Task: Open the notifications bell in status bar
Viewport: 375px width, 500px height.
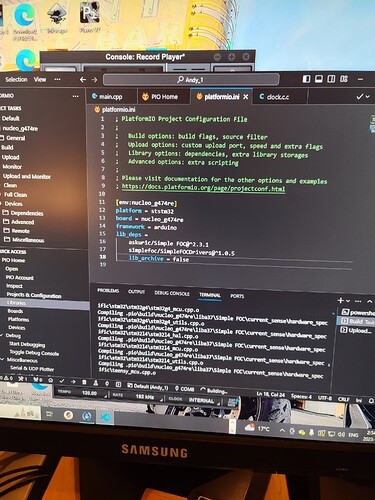Action: coord(371,400)
